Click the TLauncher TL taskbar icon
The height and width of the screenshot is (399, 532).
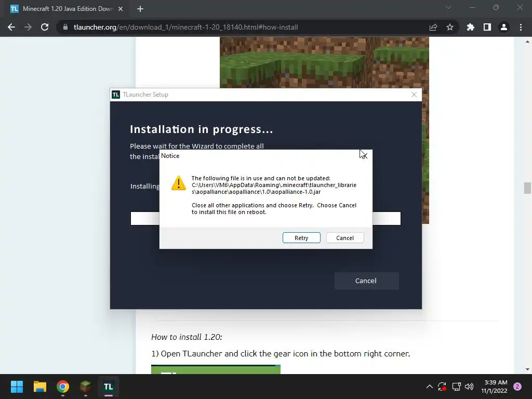point(108,387)
